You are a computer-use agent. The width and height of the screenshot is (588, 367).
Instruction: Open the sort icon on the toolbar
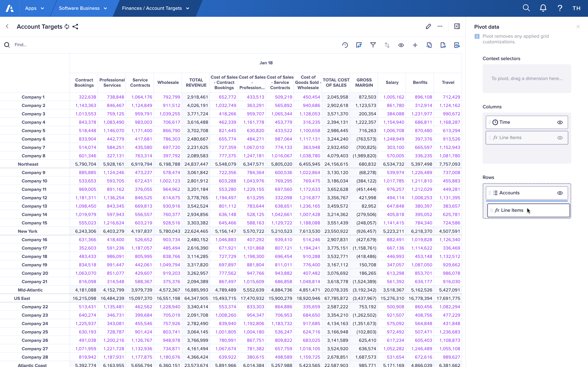(x=387, y=45)
